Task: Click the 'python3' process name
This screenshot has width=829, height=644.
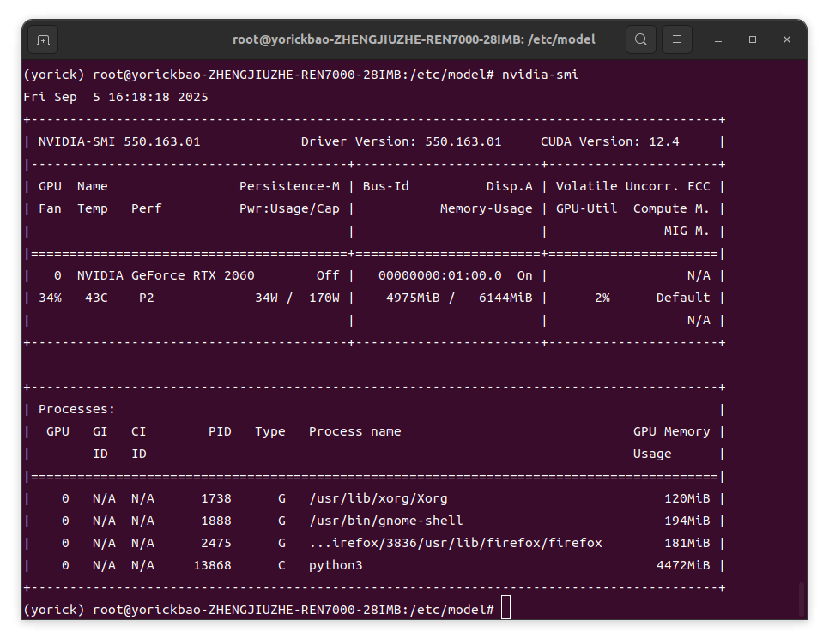Action: coord(336,566)
